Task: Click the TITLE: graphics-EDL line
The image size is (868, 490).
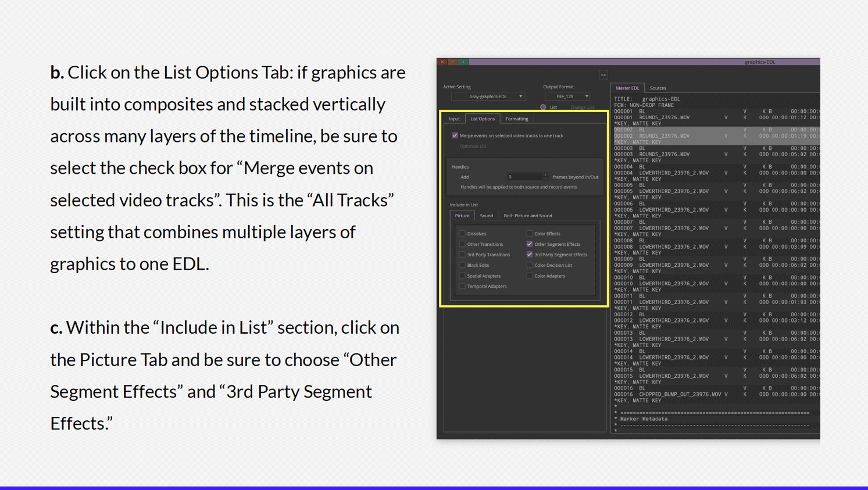Action: click(x=647, y=99)
